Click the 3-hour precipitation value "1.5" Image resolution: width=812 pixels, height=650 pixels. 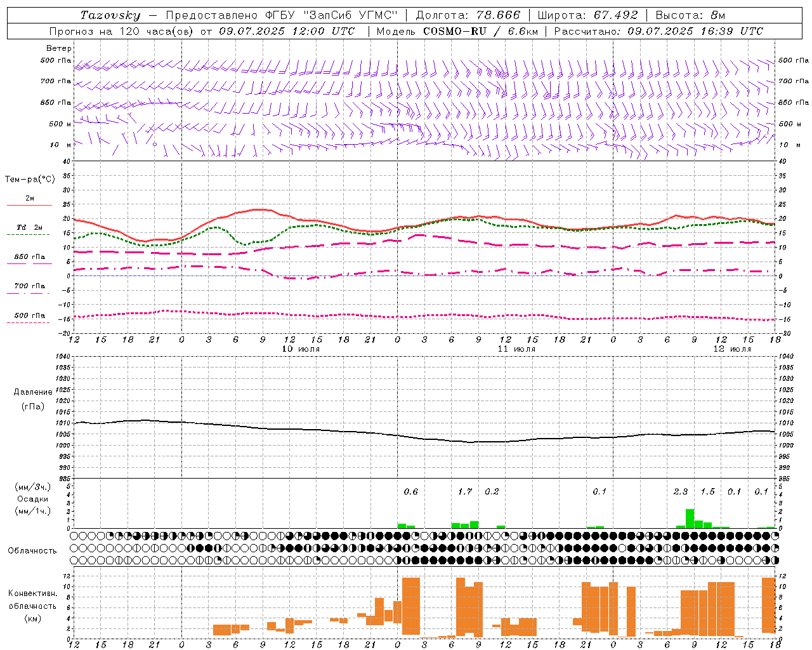click(x=707, y=492)
